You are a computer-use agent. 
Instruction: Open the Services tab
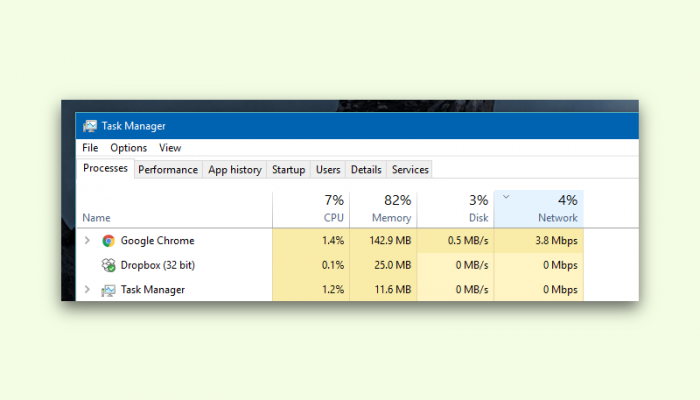(x=410, y=170)
